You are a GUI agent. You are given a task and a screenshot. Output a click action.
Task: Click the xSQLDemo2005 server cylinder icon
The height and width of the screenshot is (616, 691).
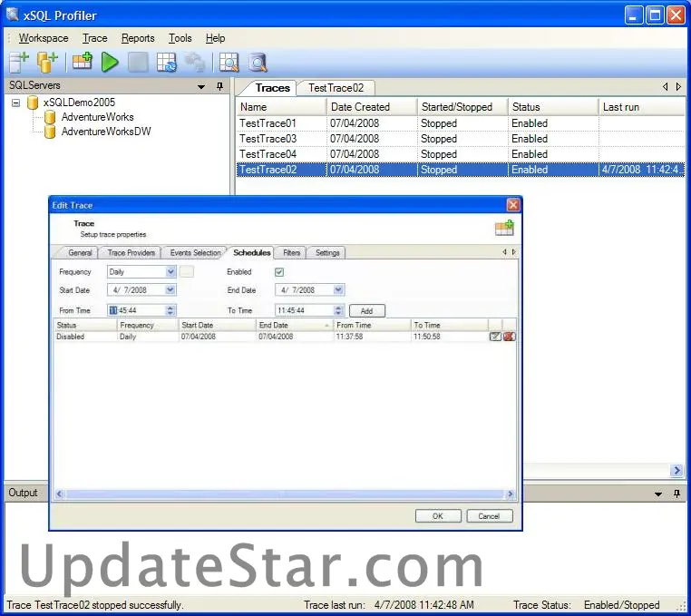(x=33, y=103)
